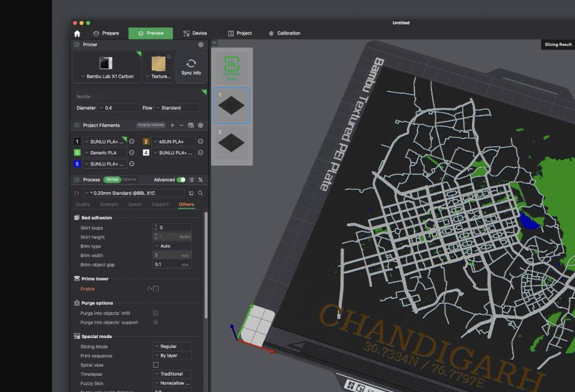This screenshot has height=392, width=575.
Task: Open printer settings gear icon
Action: [x=201, y=45]
